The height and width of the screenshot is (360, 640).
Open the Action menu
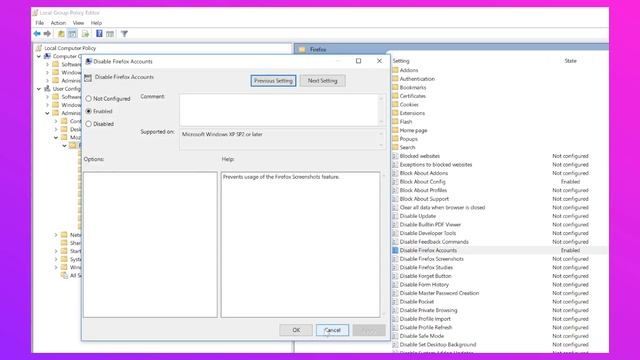58,23
